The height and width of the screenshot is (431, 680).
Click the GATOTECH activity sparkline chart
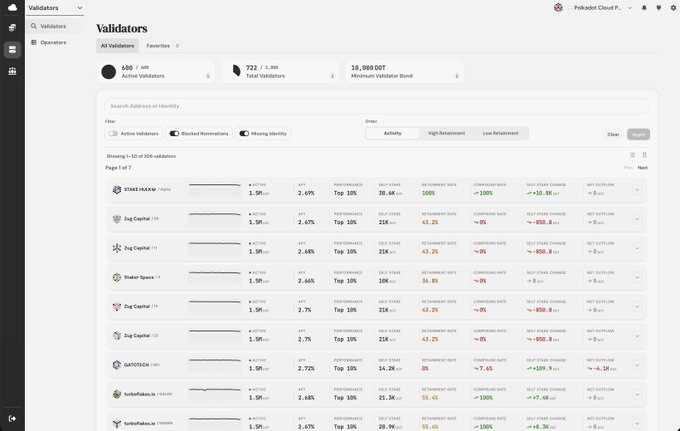pyautogui.click(x=215, y=365)
